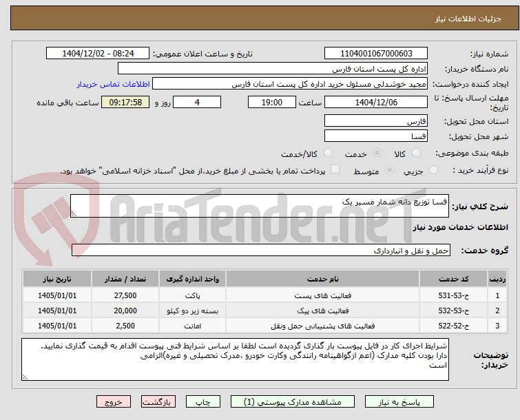Click the description box فسا توزیع دانه شمار مسیر یک
The image size is (520, 420).
[x=260, y=206]
